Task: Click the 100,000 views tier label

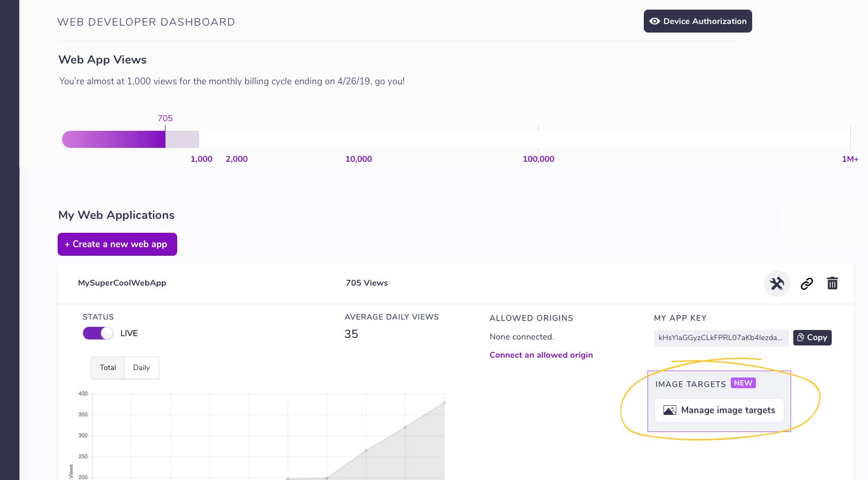Action: click(539, 159)
